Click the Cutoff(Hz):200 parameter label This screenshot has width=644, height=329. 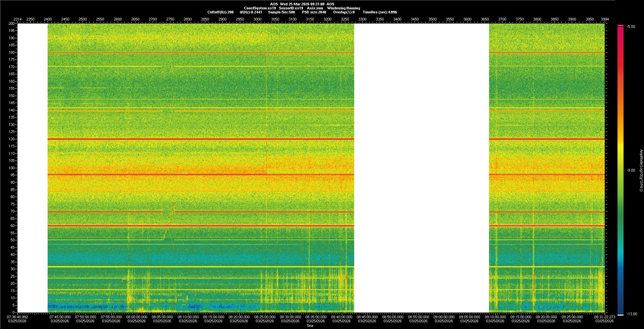tap(220, 12)
